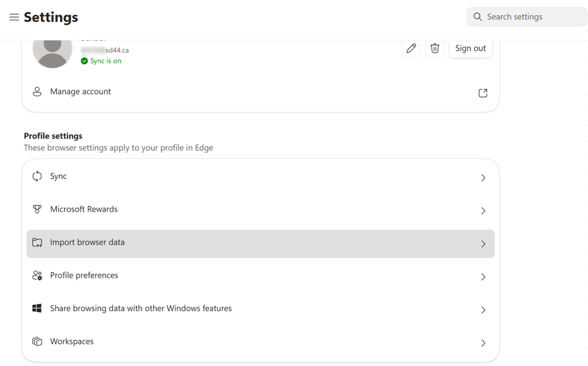588x366 pixels.
Task: Open Profile preferences
Action: point(260,276)
